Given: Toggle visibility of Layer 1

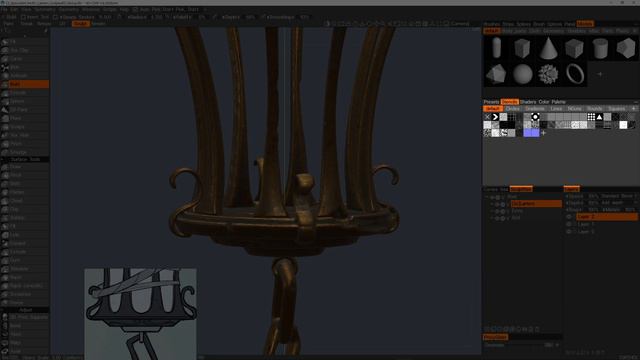Looking at the screenshot, I should [x=569, y=224].
